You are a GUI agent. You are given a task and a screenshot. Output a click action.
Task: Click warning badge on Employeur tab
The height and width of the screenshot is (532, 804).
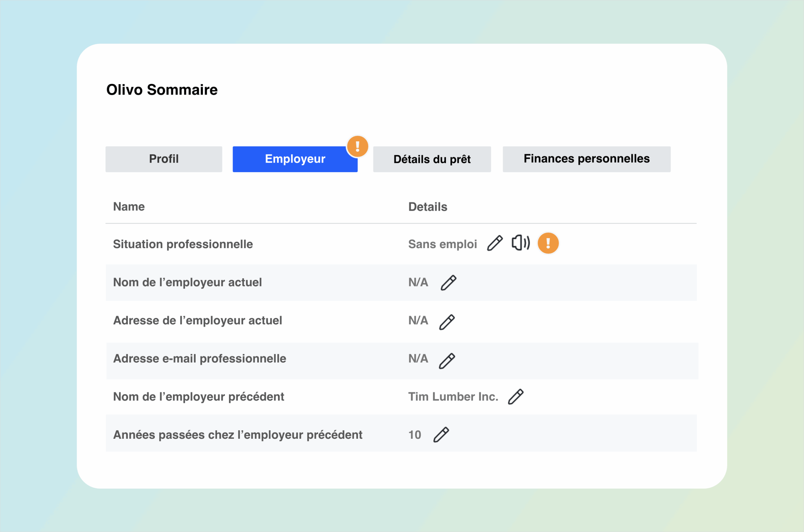pos(357,147)
